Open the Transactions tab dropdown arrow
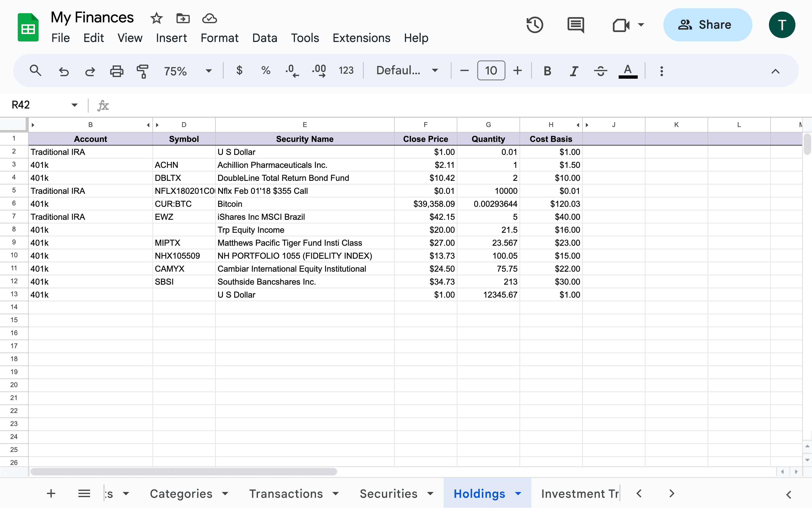812x508 pixels. click(x=335, y=494)
